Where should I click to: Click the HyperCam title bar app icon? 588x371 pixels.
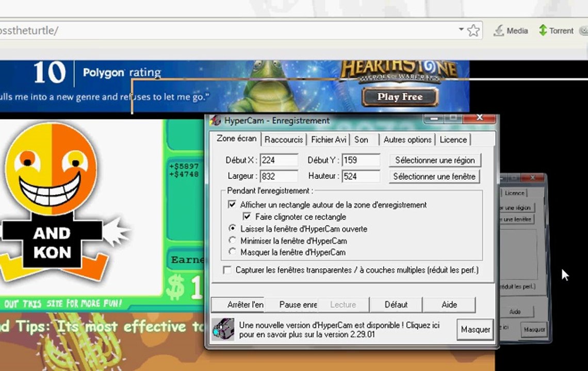coord(216,120)
